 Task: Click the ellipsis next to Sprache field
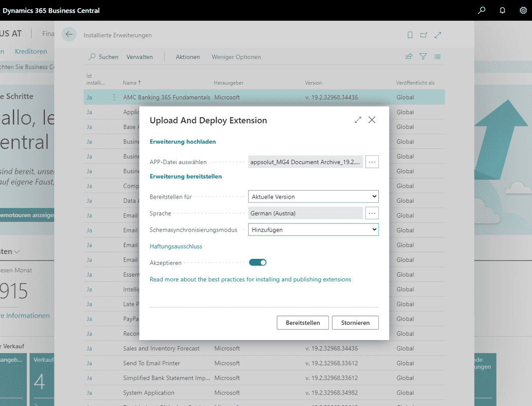pyautogui.click(x=372, y=213)
